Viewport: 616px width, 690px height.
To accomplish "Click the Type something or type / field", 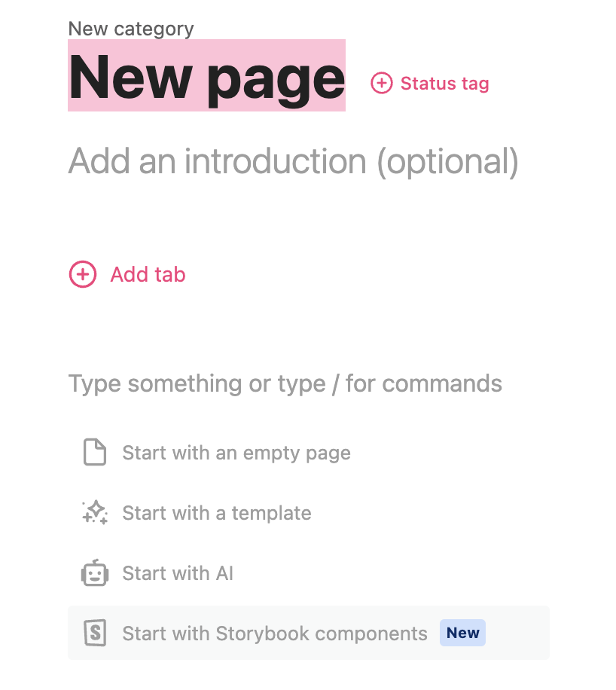I will click(285, 383).
